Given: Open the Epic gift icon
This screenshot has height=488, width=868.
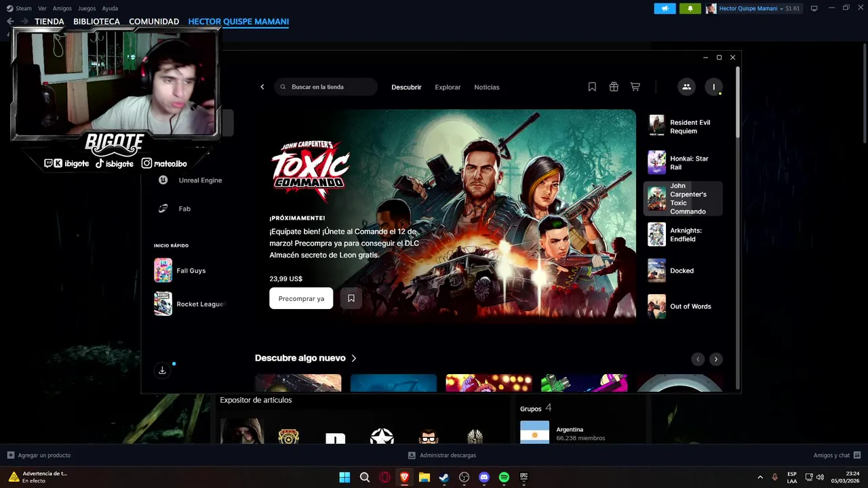Looking at the screenshot, I should [614, 87].
